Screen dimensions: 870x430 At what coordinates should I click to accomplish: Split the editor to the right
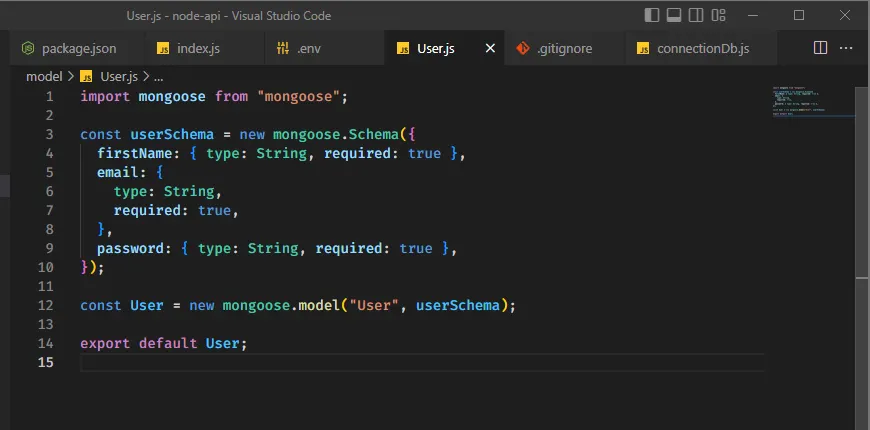pyautogui.click(x=820, y=48)
